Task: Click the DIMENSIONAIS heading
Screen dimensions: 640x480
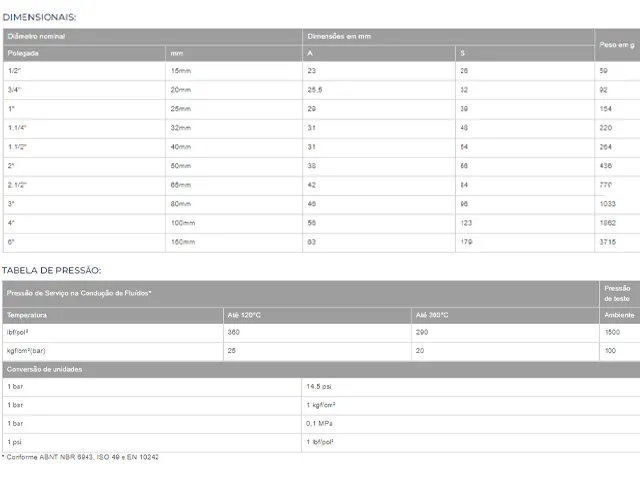Action: coord(39,17)
